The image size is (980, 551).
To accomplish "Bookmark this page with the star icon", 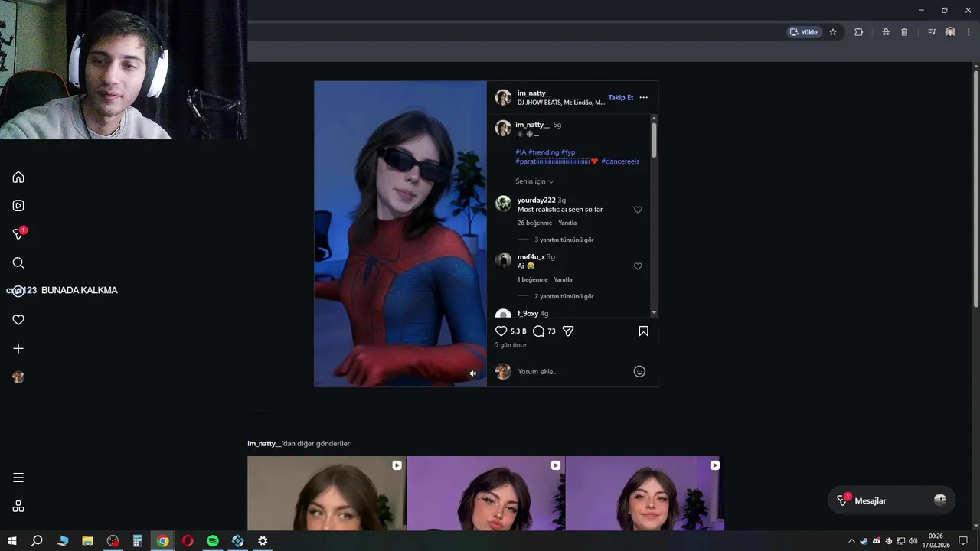I will tap(833, 32).
